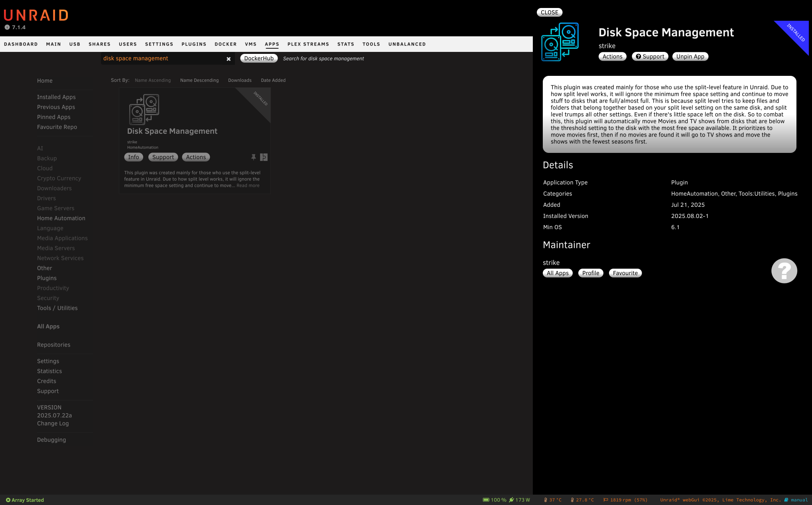The width and height of the screenshot is (812, 505).
Task: Clear the search field with the X icon
Action: pyautogui.click(x=229, y=59)
